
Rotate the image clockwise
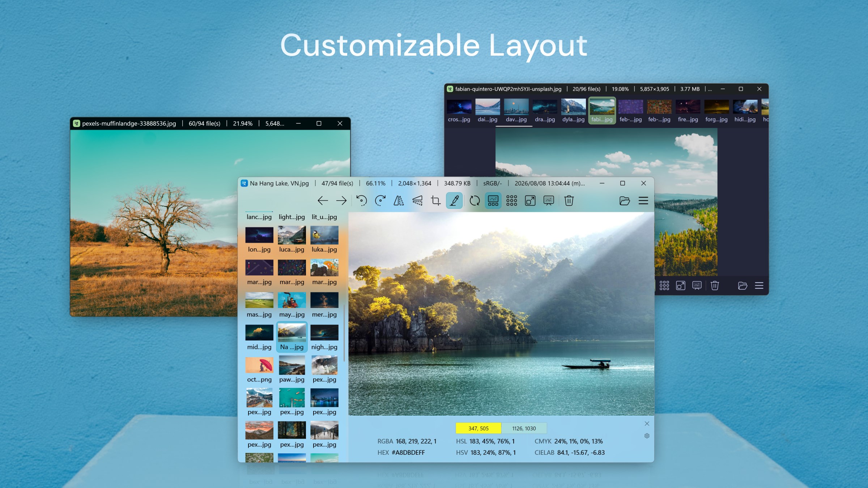point(380,201)
